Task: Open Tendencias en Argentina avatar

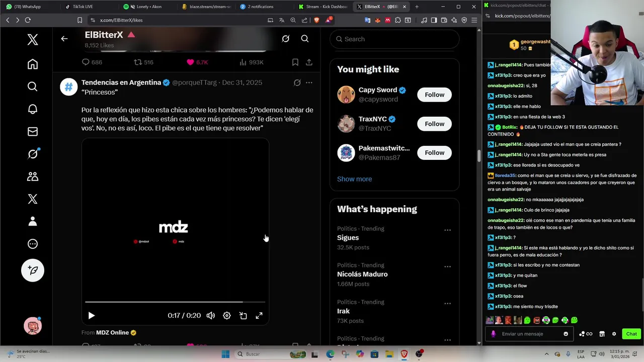Action: (69, 86)
